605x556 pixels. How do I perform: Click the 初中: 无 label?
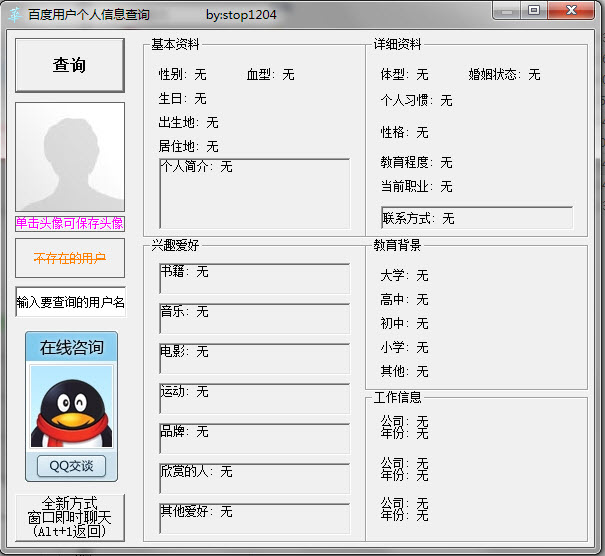[x=404, y=323]
